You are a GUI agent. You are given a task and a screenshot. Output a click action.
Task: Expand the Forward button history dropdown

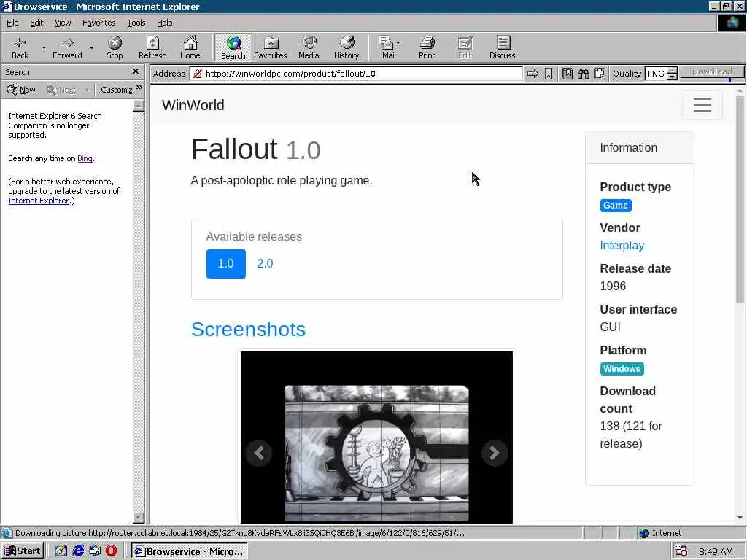click(91, 47)
